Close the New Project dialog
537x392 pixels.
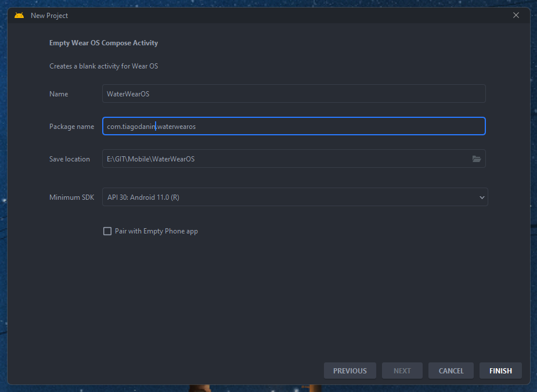[x=516, y=16]
